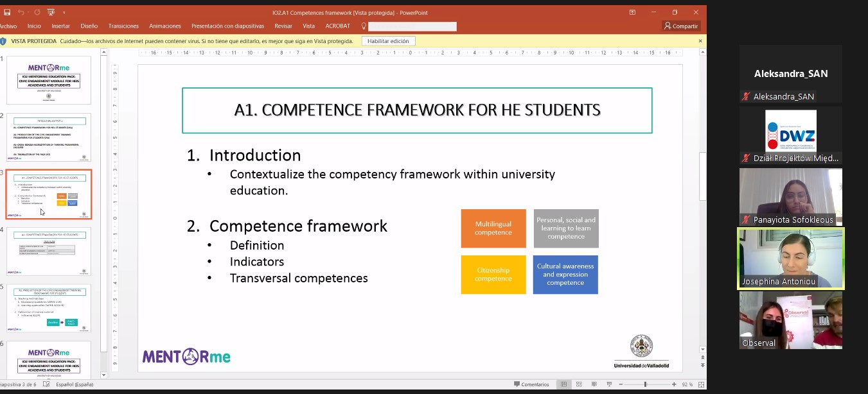Open the Vista tab

pos(309,26)
